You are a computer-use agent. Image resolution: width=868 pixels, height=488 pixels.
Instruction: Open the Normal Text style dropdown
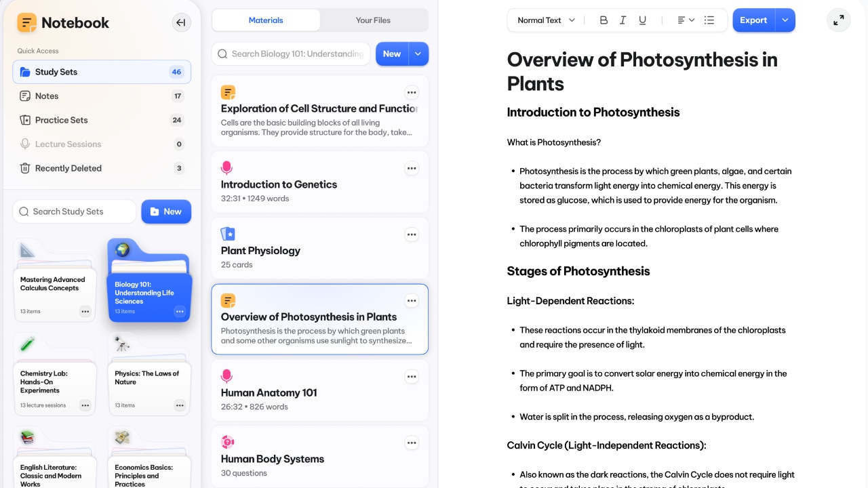point(546,20)
